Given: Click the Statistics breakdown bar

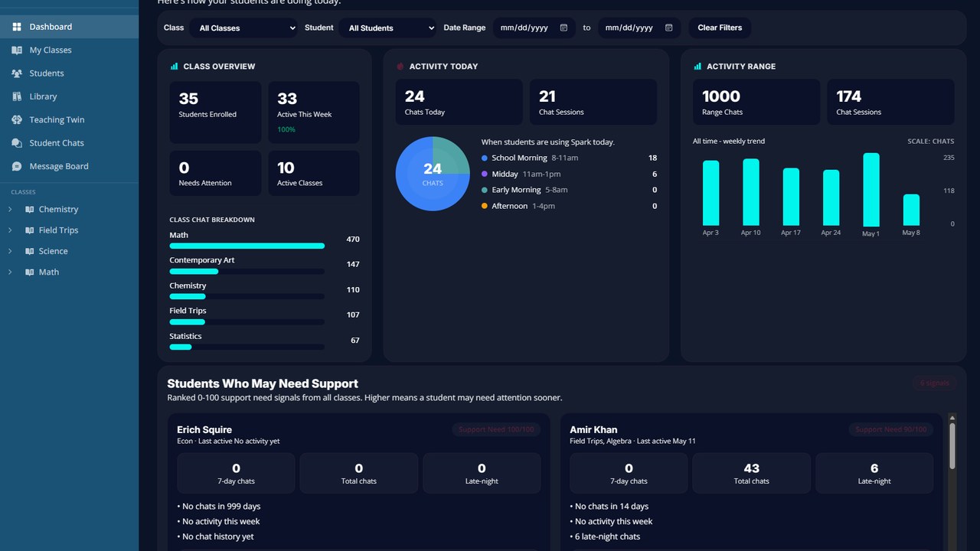Looking at the screenshot, I should [247, 347].
